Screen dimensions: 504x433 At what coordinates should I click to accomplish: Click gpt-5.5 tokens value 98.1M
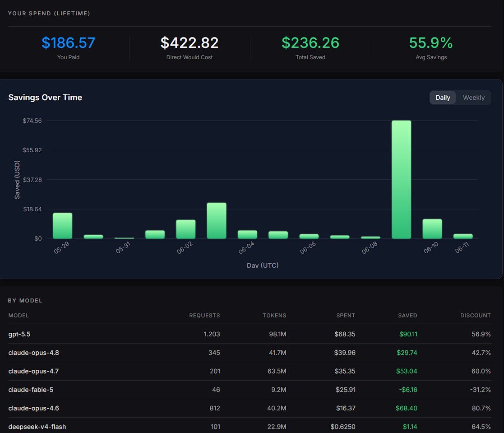pyautogui.click(x=277, y=334)
